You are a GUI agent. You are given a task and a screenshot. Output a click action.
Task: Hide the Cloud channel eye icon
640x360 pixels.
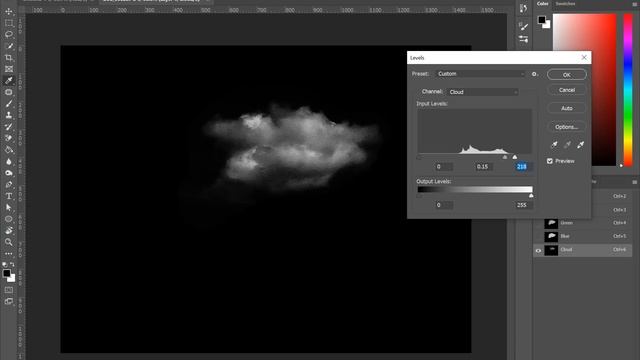pos(538,250)
